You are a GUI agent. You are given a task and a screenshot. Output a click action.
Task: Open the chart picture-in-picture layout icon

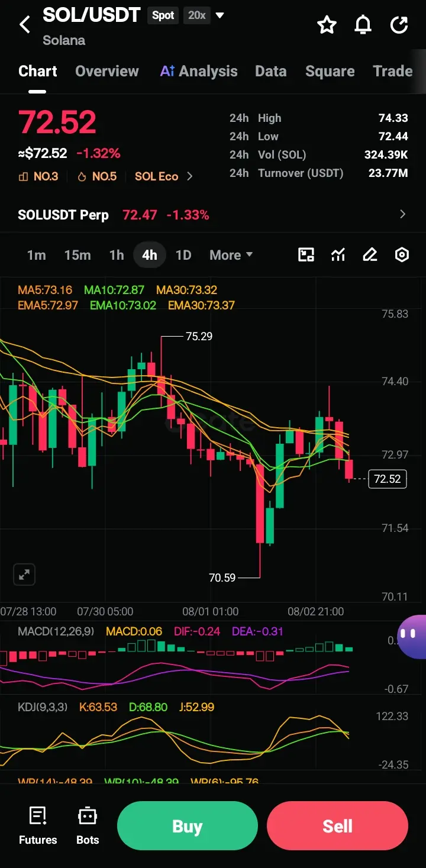[x=306, y=255]
